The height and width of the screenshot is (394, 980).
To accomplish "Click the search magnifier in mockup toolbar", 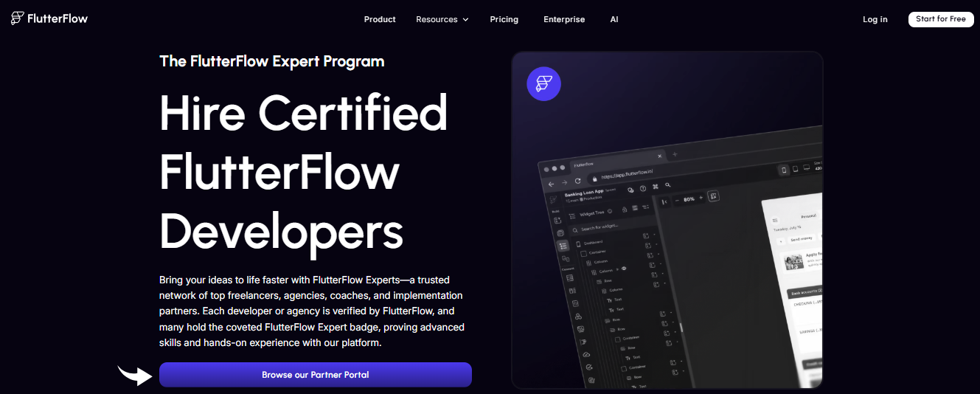I will (667, 184).
